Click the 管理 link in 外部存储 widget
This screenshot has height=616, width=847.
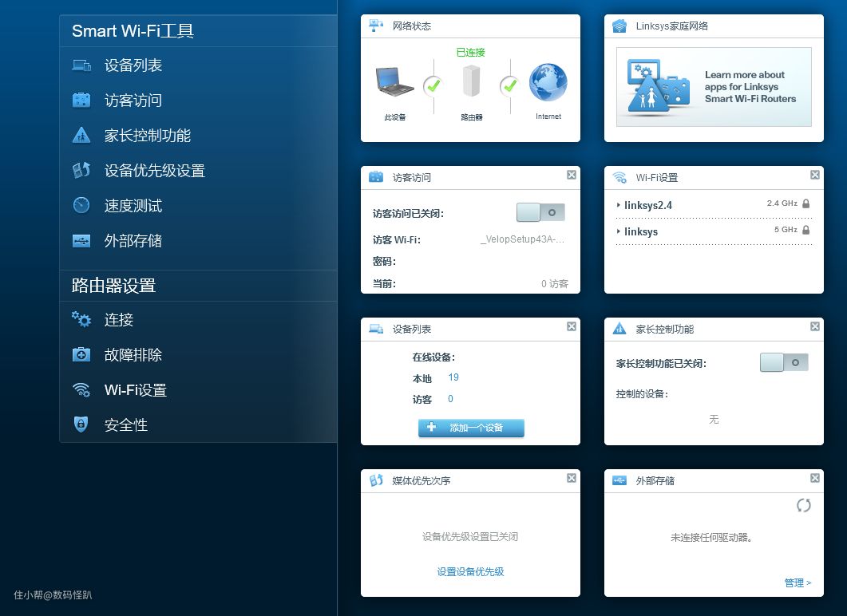(797, 583)
